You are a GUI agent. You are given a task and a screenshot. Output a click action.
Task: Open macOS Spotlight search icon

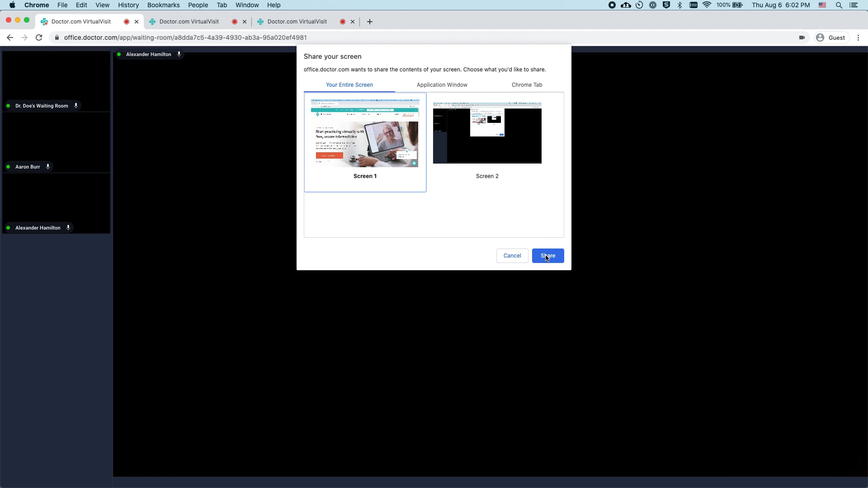(x=839, y=5)
